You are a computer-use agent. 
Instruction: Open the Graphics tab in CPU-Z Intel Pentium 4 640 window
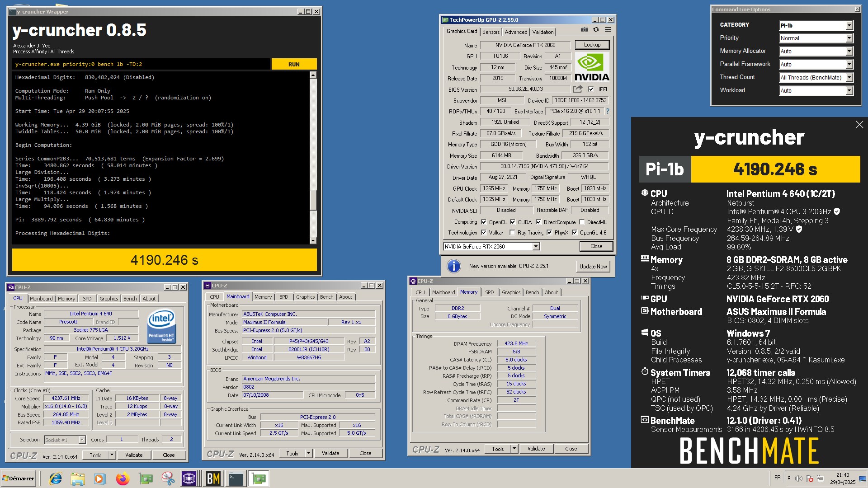(x=108, y=299)
